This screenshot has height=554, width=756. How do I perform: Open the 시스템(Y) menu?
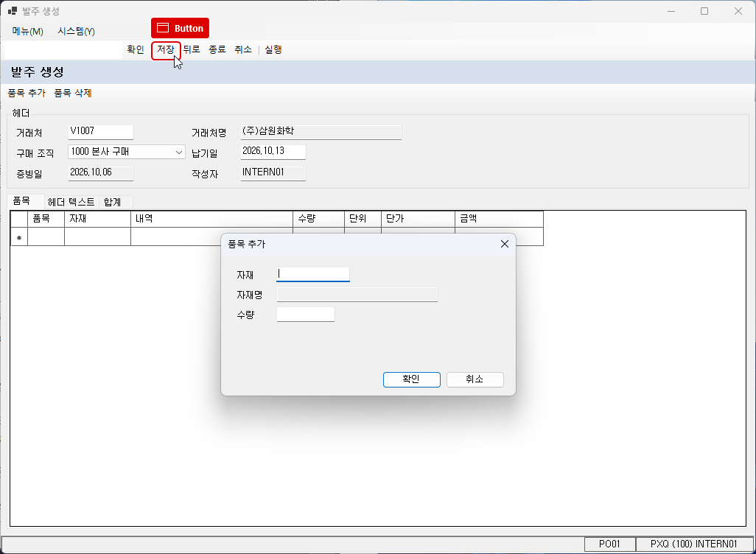click(76, 32)
